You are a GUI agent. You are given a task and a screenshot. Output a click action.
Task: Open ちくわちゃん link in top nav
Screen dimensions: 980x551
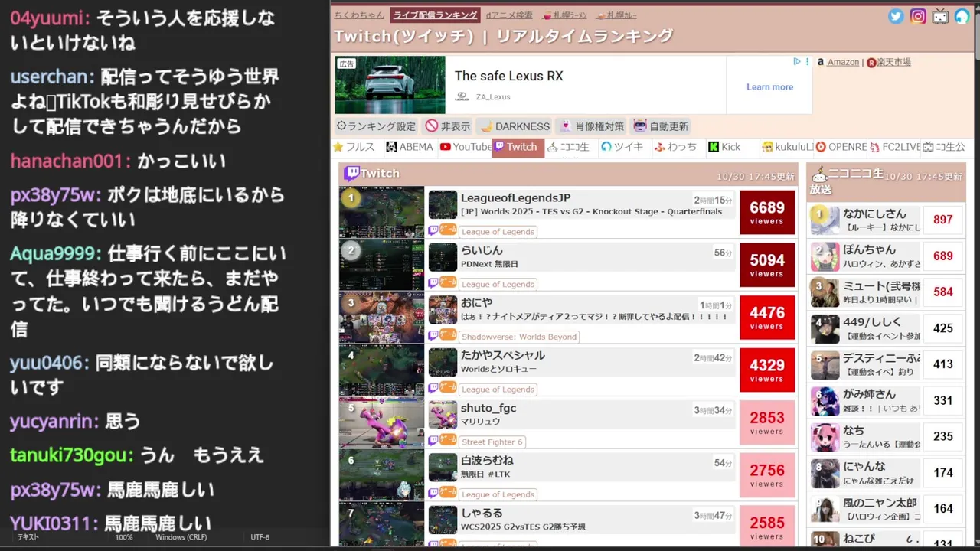[x=359, y=15]
